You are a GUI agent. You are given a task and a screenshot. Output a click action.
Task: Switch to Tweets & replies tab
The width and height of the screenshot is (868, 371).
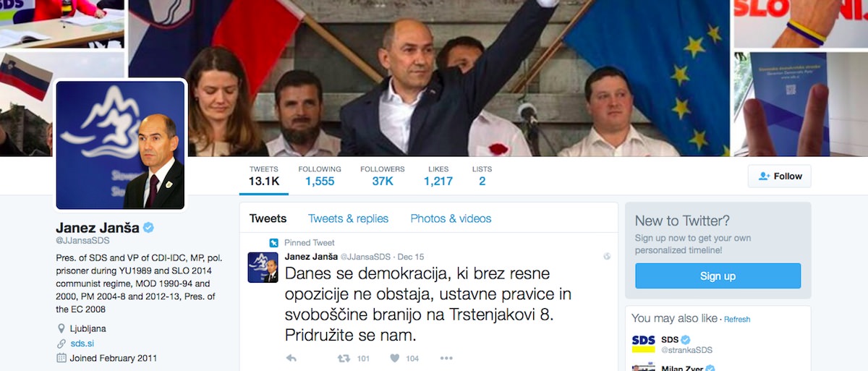click(x=348, y=218)
